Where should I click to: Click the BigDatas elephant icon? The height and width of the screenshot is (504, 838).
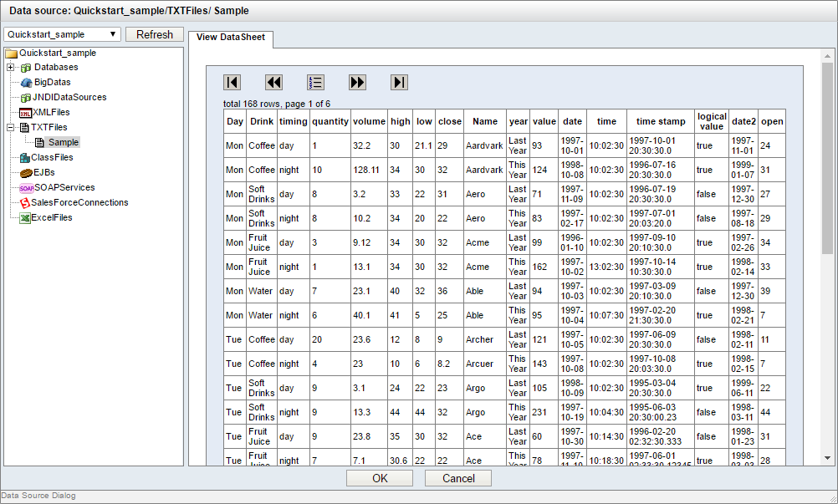(x=26, y=82)
